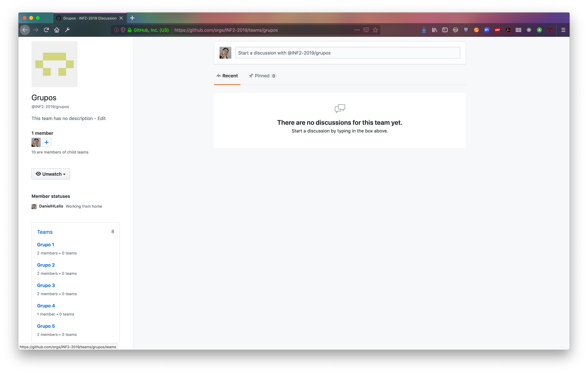Image resolution: width=588 pixels, height=374 pixels.
Task: Show site information icon in address bar
Action: pos(116,30)
